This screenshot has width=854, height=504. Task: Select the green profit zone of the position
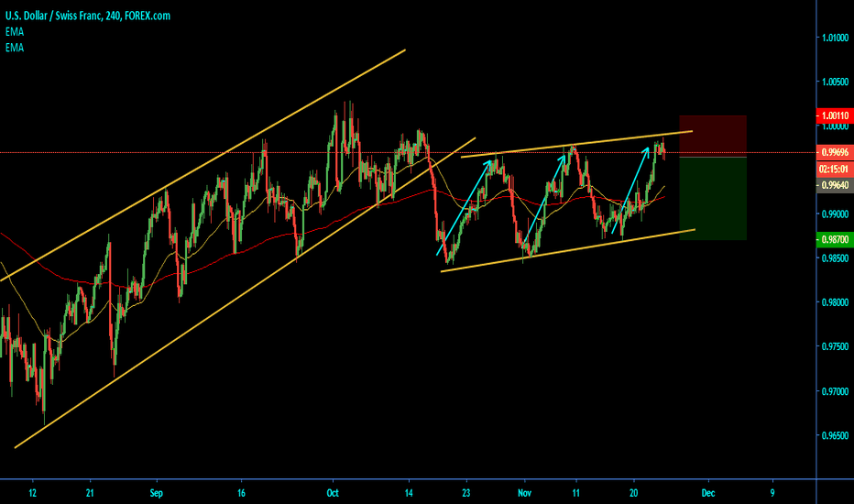click(713, 198)
